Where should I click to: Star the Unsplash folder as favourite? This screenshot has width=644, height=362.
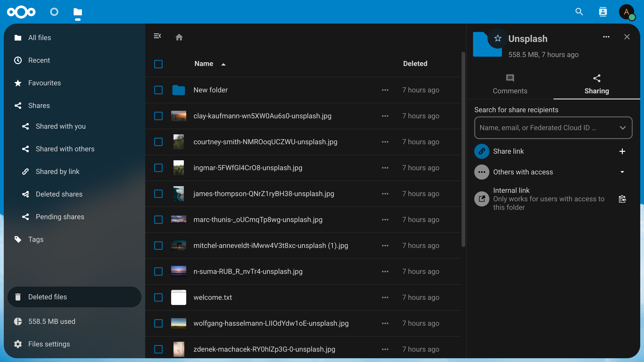[x=498, y=38]
